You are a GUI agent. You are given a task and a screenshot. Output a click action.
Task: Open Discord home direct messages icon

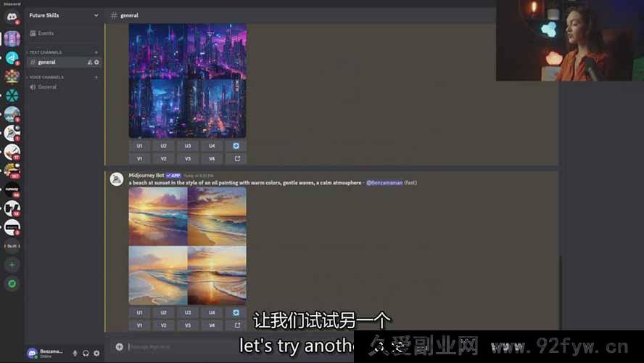[x=12, y=17]
